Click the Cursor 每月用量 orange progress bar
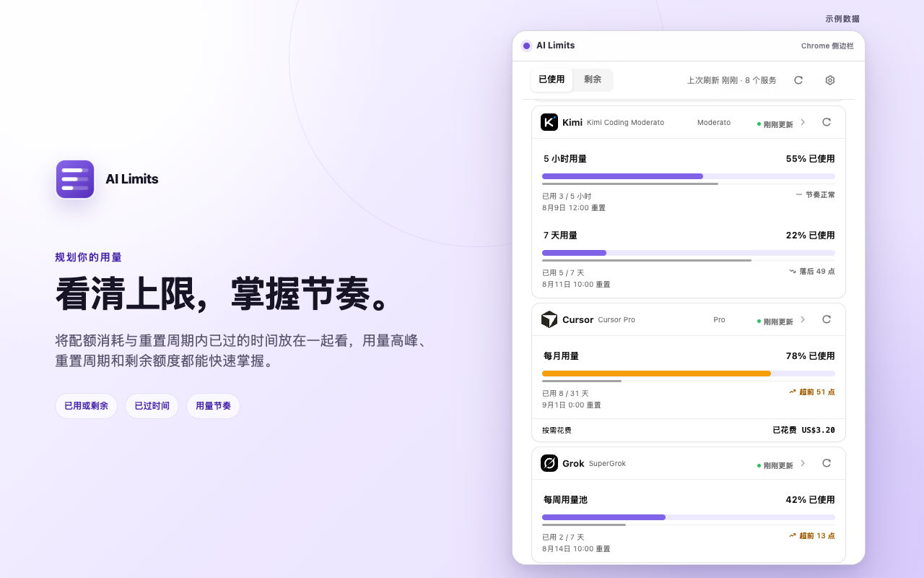This screenshot has height=578, width=924. tap(689, 374)
